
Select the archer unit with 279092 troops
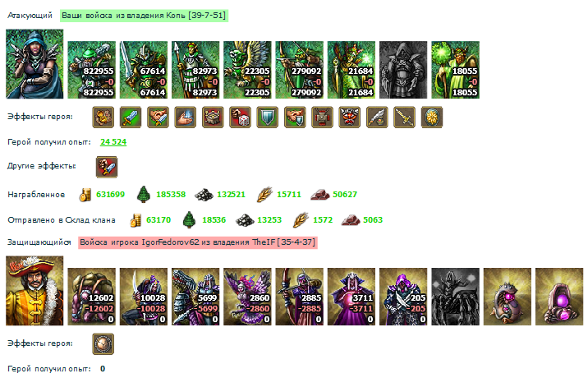299,70
